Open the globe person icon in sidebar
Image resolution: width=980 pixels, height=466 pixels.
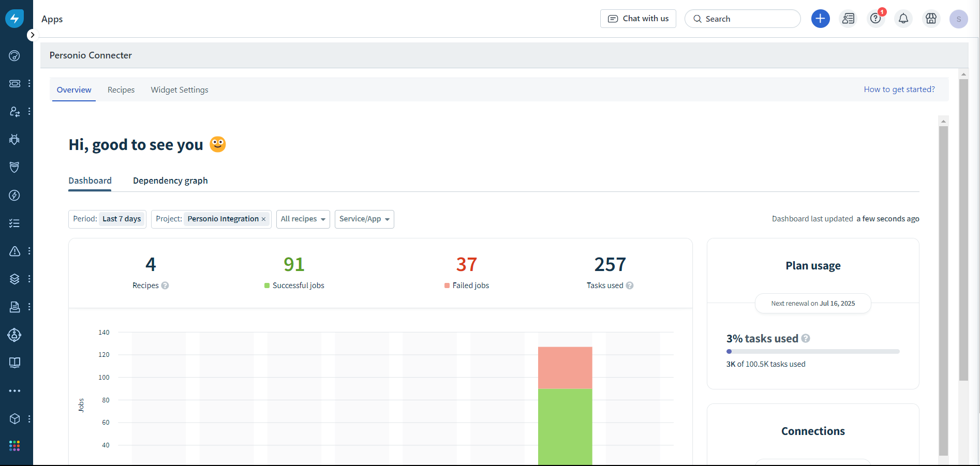tap(14, 335)
